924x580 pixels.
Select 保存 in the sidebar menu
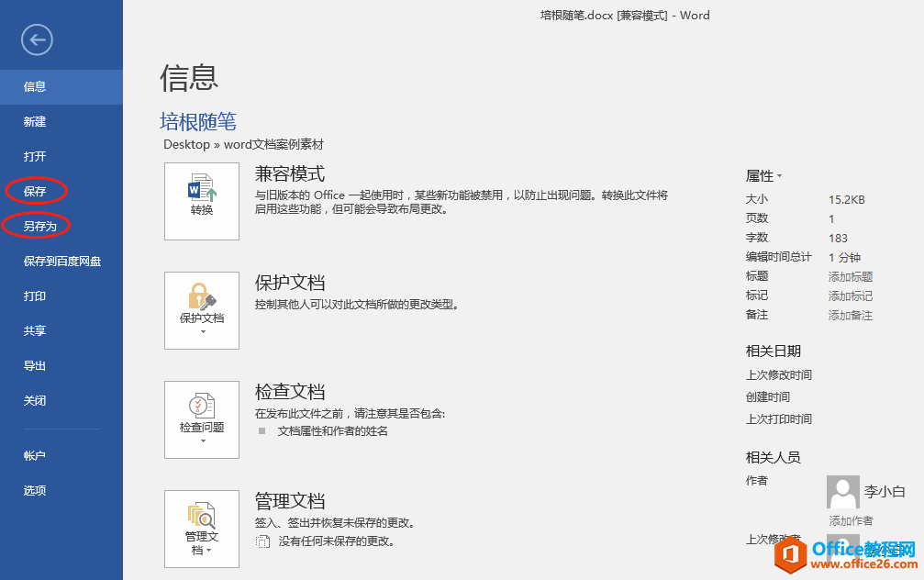click(x=35, y=191)
